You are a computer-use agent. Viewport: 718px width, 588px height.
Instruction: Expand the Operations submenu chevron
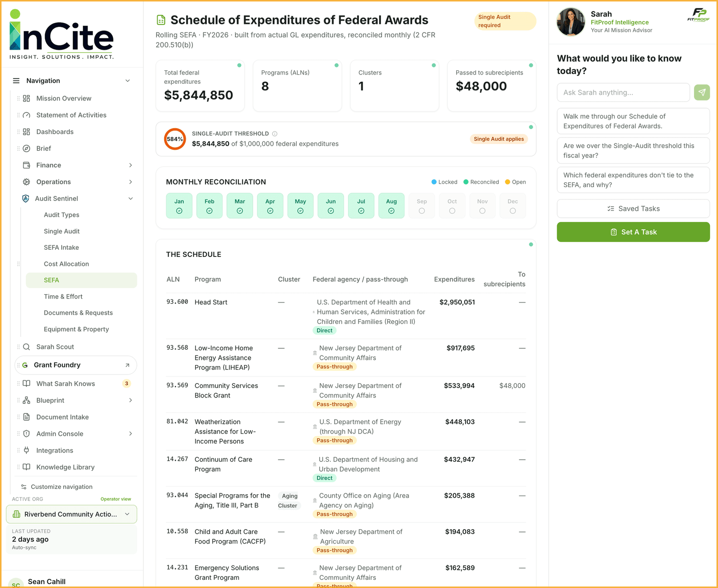point(131,182)
